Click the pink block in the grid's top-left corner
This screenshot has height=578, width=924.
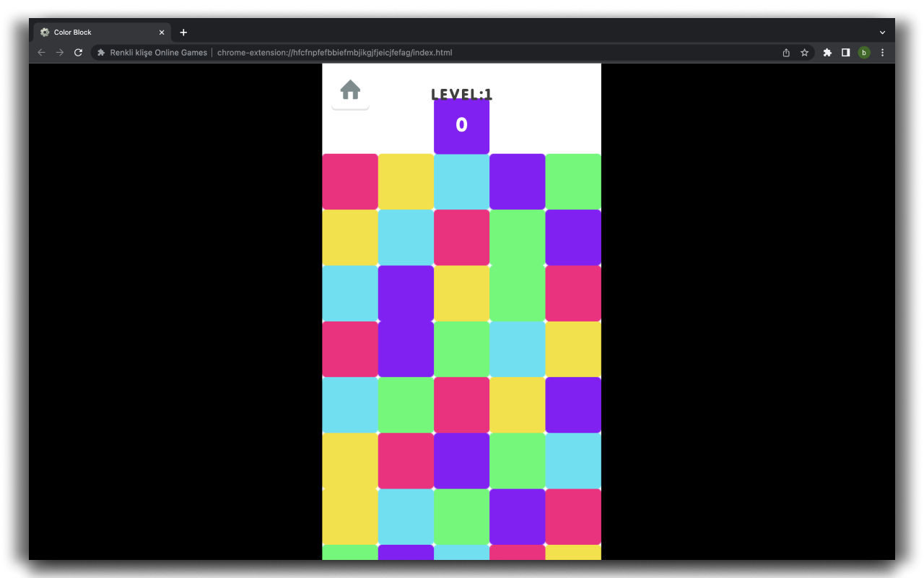(x=350, y=181)
